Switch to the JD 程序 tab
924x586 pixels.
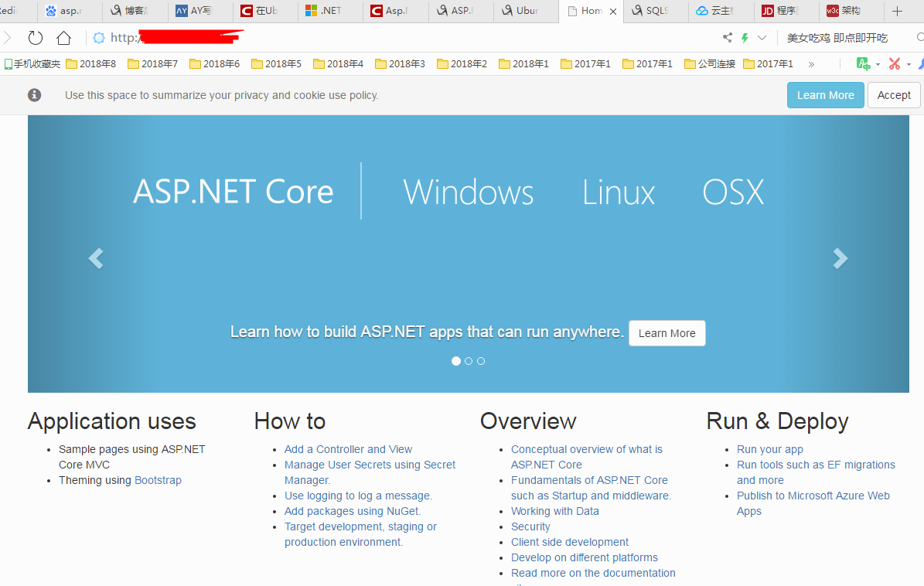tap(786, 11)
